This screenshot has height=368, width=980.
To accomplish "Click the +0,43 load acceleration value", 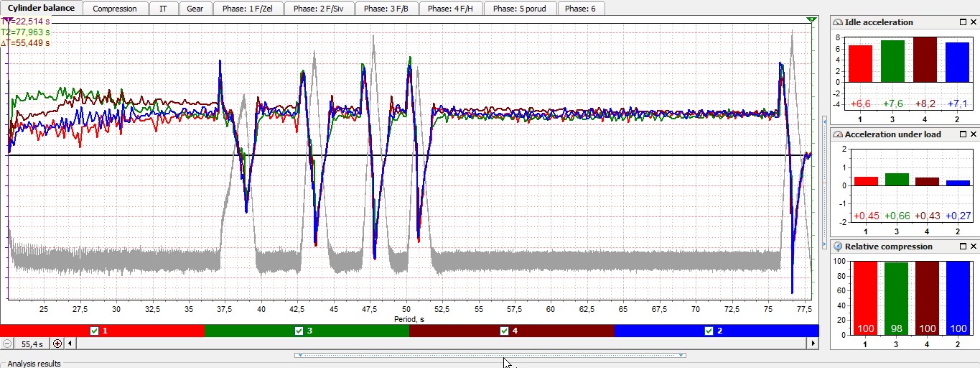I will [927, 216].
